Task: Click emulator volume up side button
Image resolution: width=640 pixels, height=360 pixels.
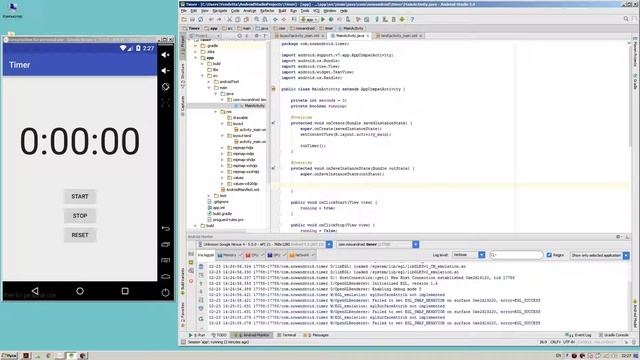Action: tap(165, 55)
